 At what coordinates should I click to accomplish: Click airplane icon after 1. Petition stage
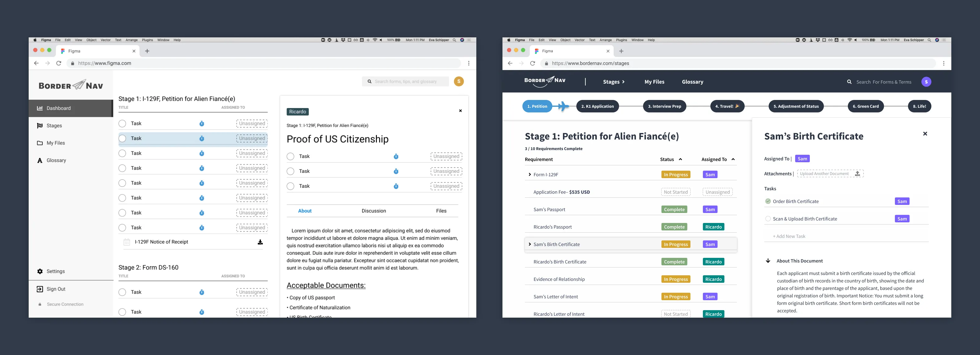click(563, 107)
